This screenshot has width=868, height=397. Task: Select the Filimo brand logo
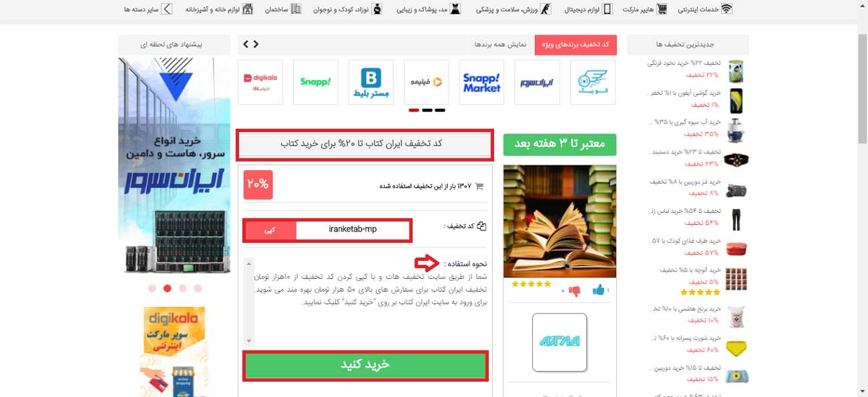click(427, 82)
